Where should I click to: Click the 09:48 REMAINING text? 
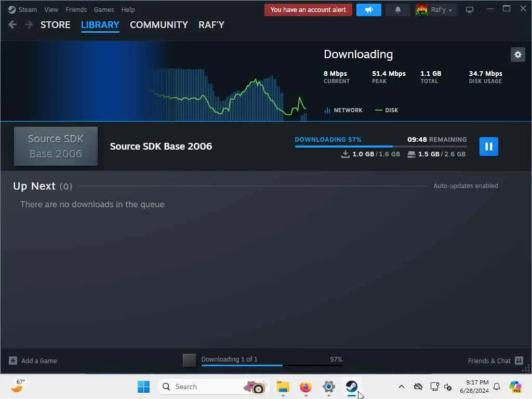pyautogui.click(x=437, y=139)
